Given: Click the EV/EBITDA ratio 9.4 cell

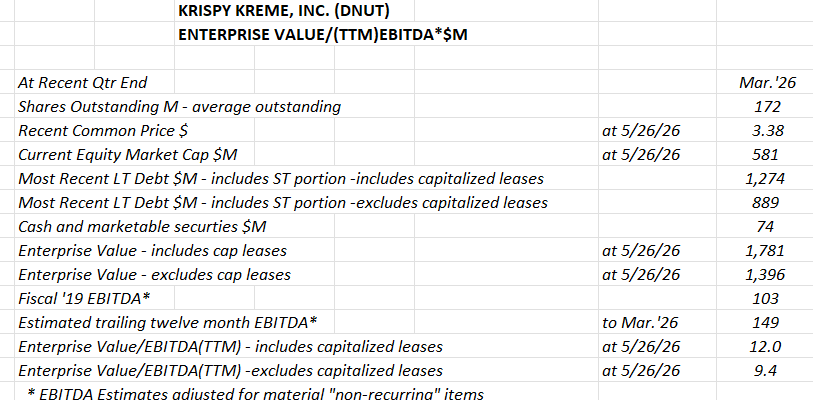Looking at the screenshot, I should pyautogui.click(x=767, y=370).
